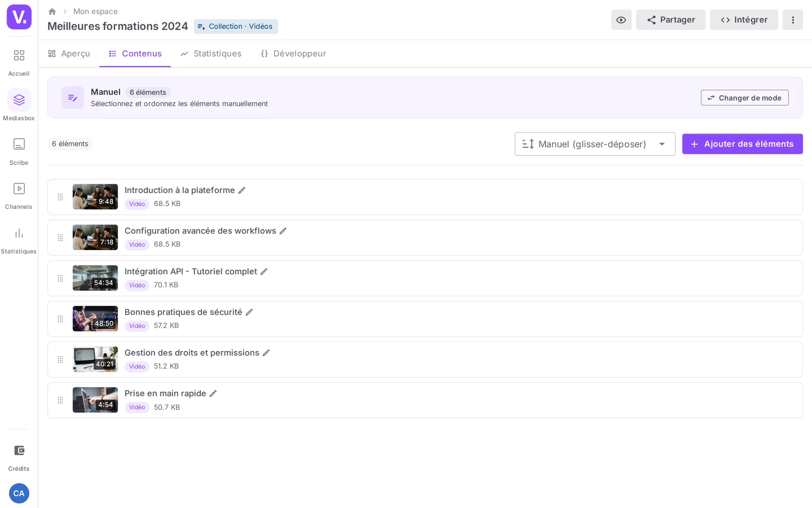Edit title of Introduction à la plateforme
This screenshot has height=508, width=812.
[242, 190]
